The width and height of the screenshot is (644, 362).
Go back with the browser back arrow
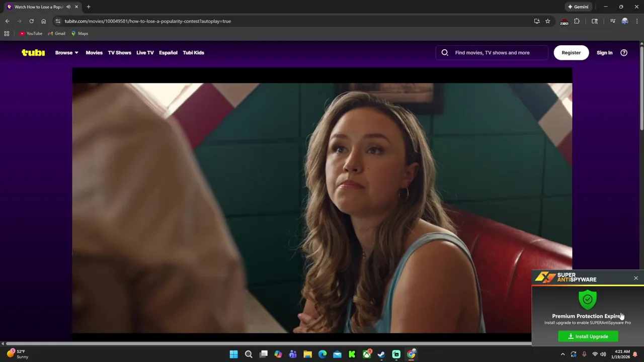click(7, 21)
